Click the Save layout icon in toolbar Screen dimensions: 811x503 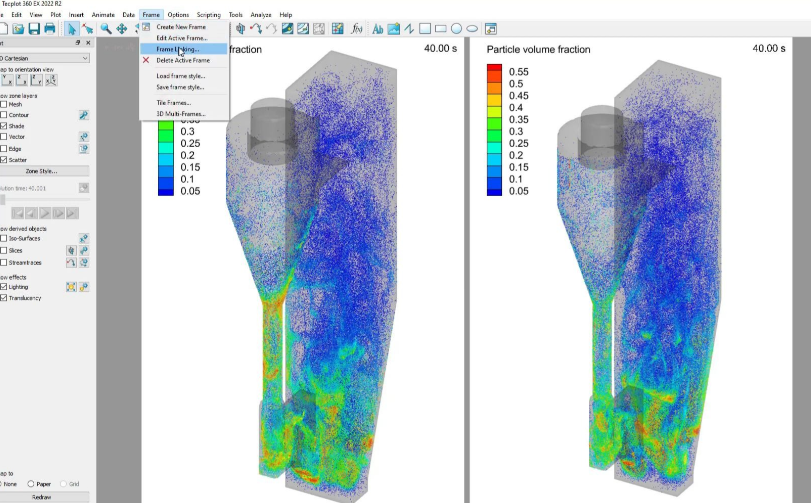click(x=34, y=29)
